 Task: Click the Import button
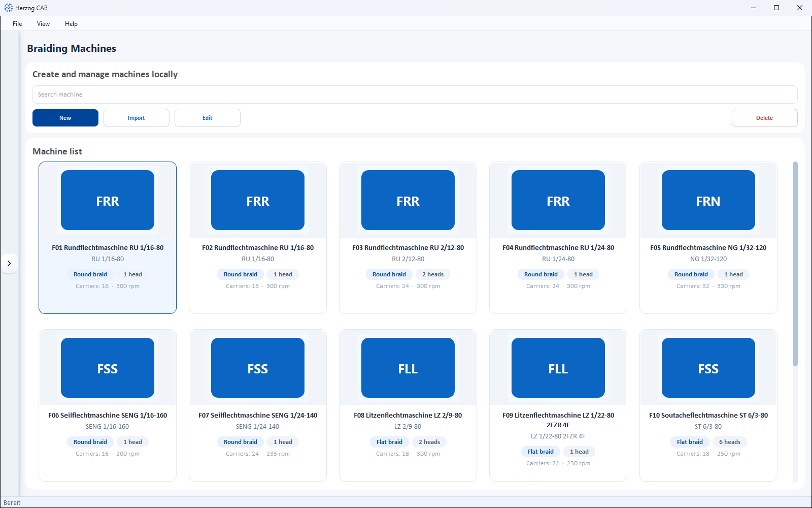point(137,118)
